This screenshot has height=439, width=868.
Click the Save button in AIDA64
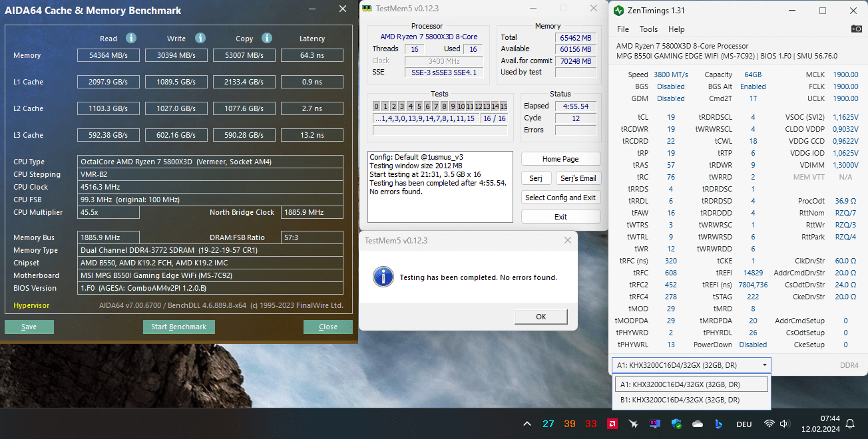coord(29,327)
